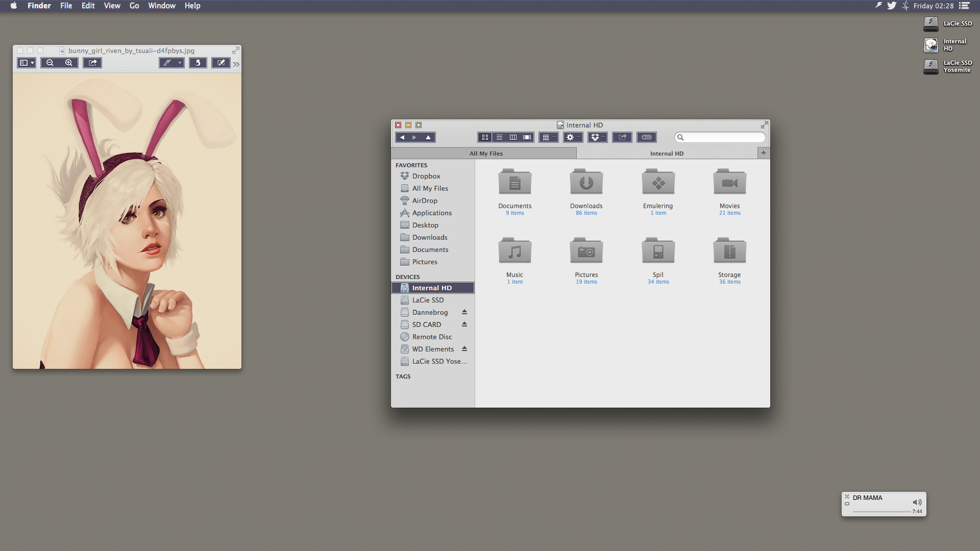Select the Movies folder icon
Screen dimensions: 980x551
tap(730, 182)
